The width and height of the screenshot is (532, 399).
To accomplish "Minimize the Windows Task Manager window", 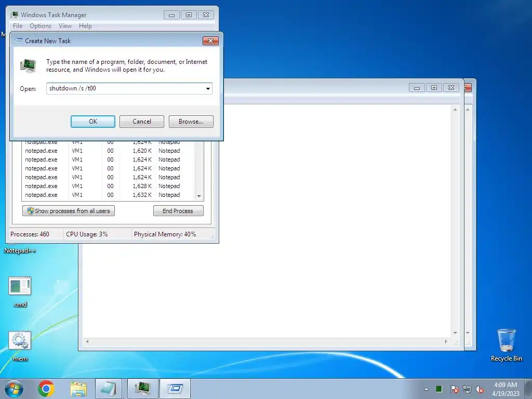I will (171, 15).
